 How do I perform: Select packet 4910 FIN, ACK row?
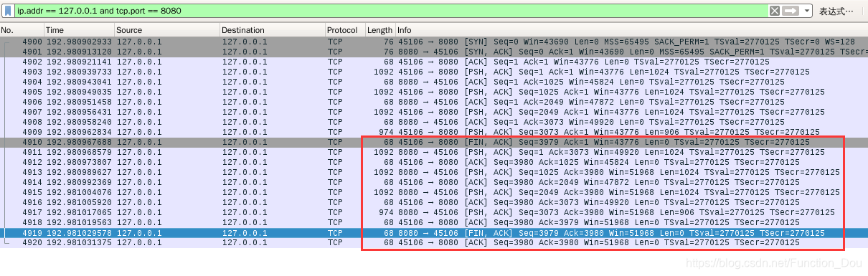tap(434, 143)
